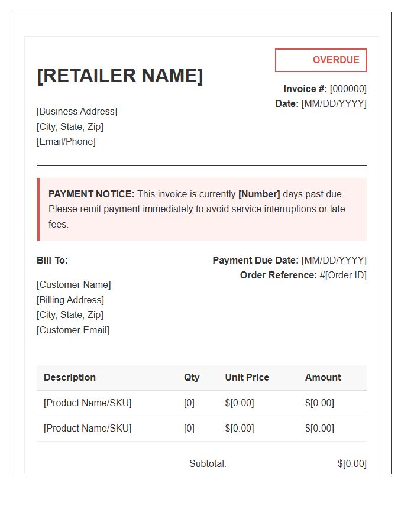
Task: Select the [Number] placeholder in payment notice
Action: (x=259, y=194)
